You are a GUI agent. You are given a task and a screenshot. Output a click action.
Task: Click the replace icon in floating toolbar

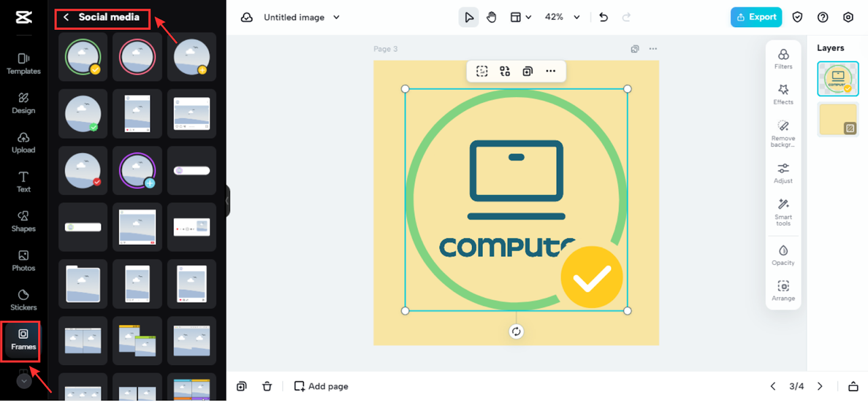tap(505, 71)
